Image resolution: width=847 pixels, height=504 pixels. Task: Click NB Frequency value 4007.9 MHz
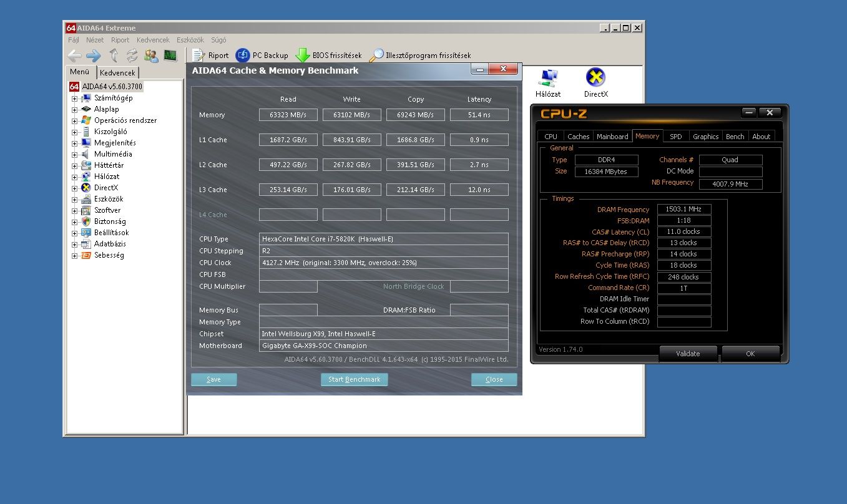tap(730, 184)
